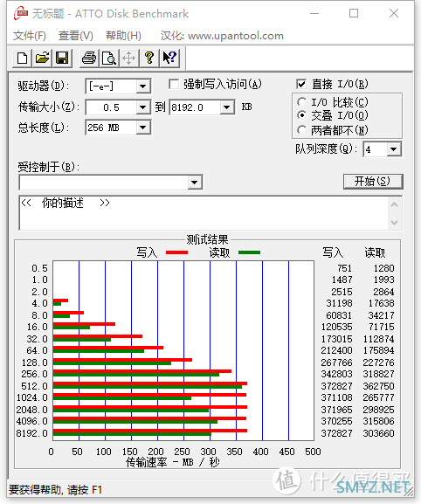Screen dimensions: 421x504
Task: Click status bar text 要获得帮助, 请按 F1
Action: click(55, 490)
